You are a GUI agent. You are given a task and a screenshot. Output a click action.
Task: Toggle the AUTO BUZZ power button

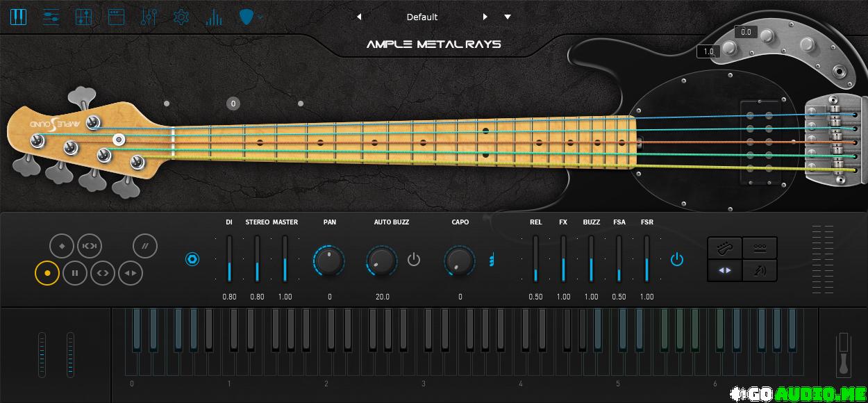414,260
